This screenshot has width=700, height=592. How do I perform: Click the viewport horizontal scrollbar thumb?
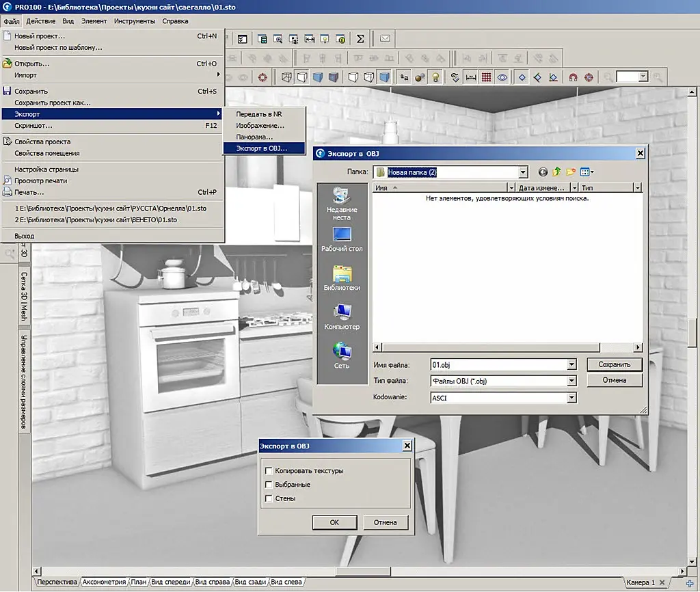(362, 571)
